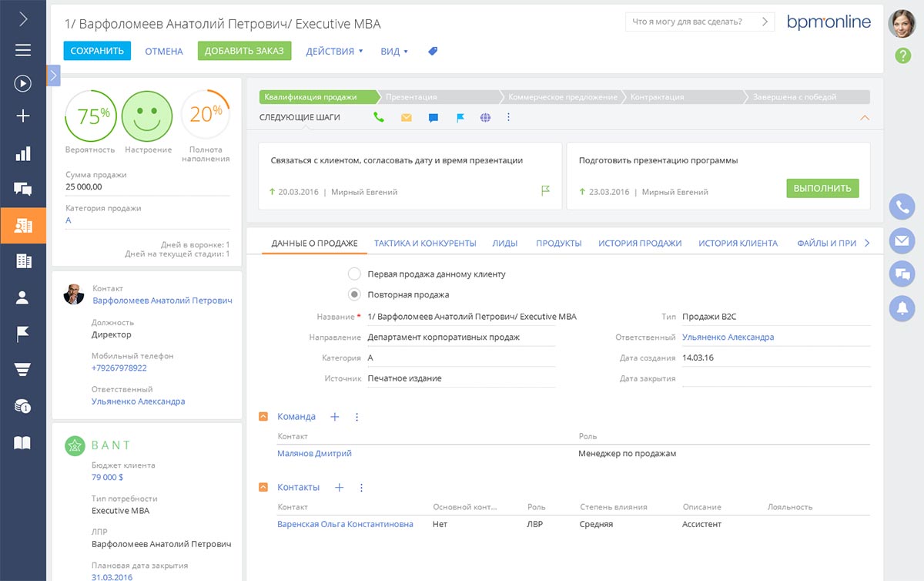Open the green help question mark icon

[902, 55]
